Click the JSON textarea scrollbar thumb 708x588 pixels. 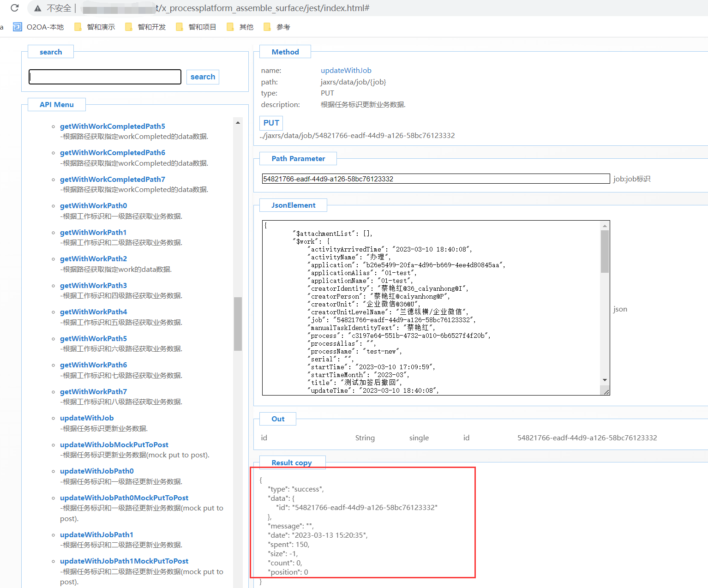[605, 252]
